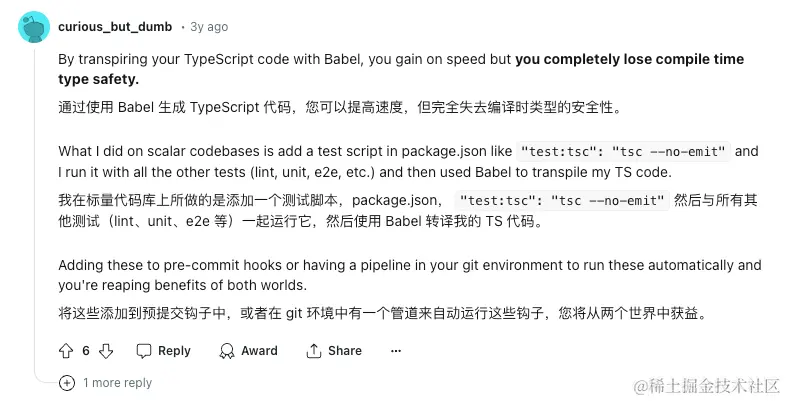Click the "test:tsc" code snippet in the English paragraph
Screen dimensions: 786x401
pos(625,152)
